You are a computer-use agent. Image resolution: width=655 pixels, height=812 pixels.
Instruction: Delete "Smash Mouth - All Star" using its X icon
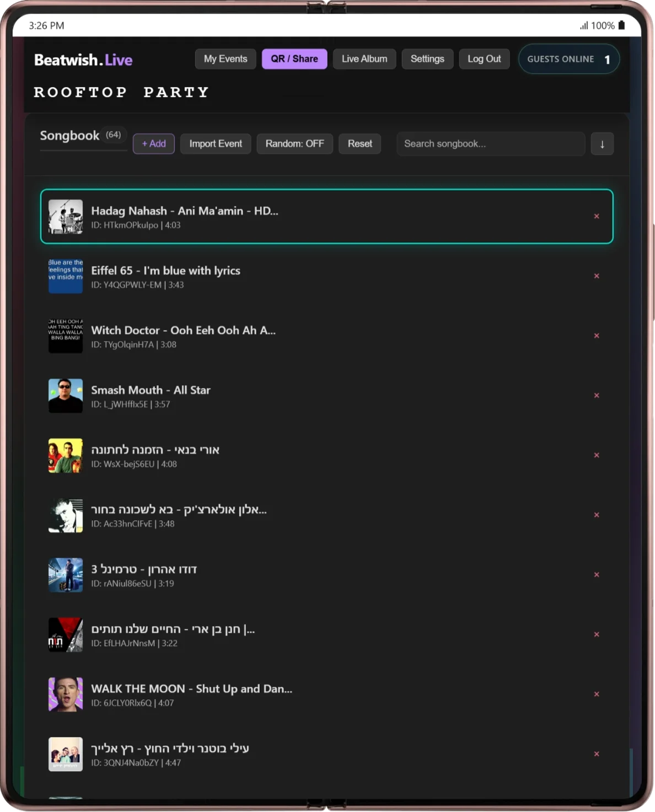tap(597, 396)
